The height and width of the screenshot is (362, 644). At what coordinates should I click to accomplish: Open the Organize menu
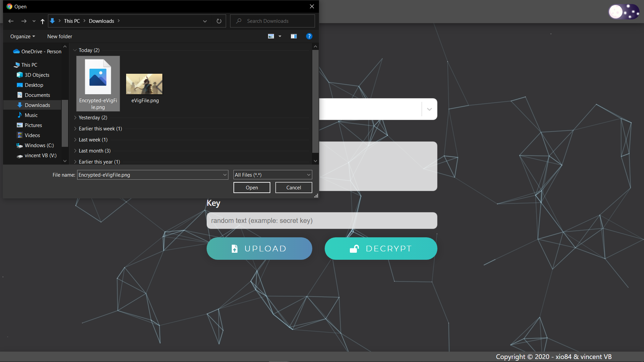point(22,37)
